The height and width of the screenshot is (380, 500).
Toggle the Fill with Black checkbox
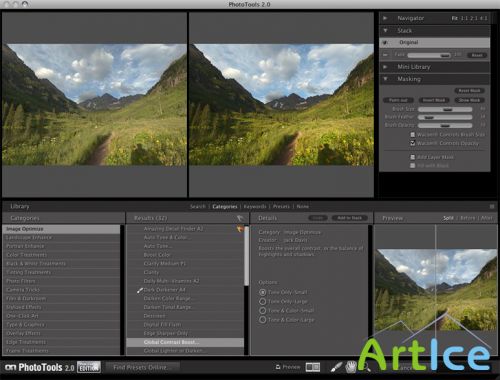(413, 165)
